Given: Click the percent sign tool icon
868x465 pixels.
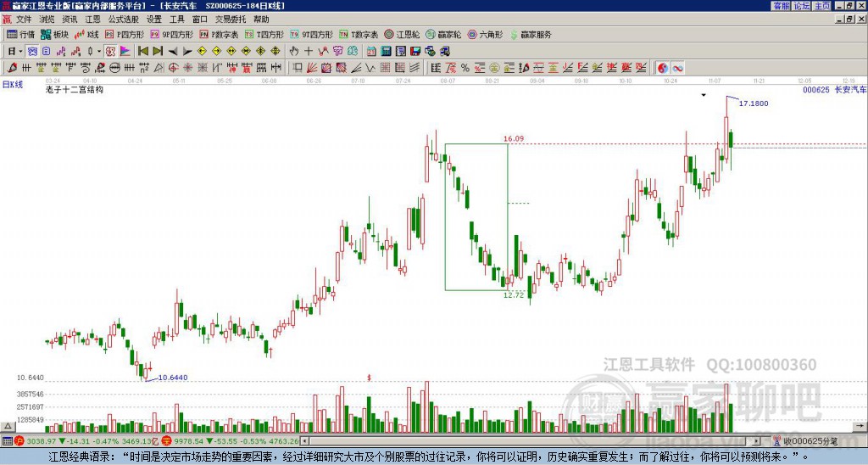Looking at the screenshot, I should pyautogui.click(x=465, y=68).
